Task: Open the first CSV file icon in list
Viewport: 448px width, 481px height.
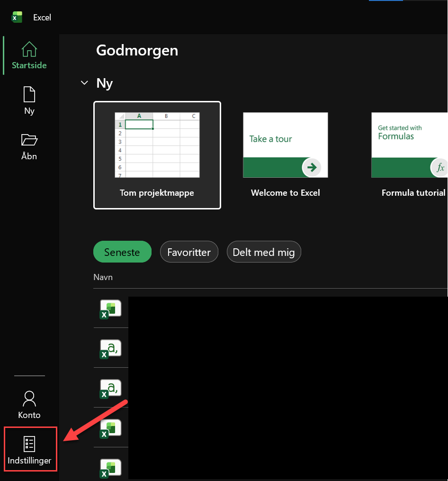Action: [110, 349]
